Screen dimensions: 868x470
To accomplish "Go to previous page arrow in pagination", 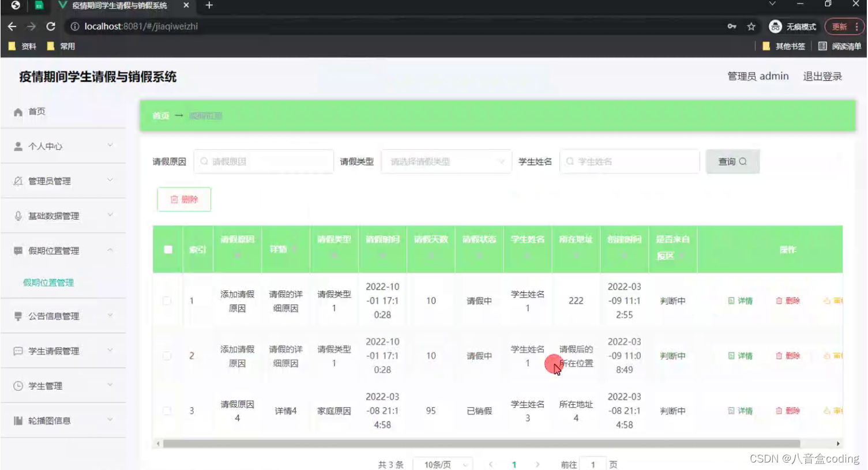I will 491,464.
